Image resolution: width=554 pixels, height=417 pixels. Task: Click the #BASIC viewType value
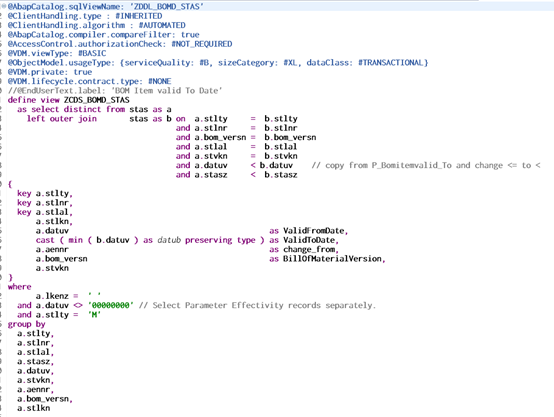92,53
